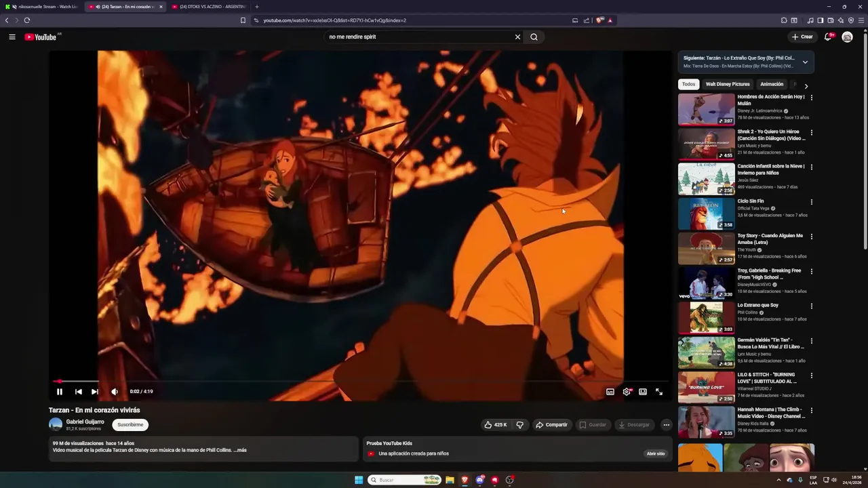
Task: Open Toy Story Cuando Alguien Me Amaba thumbnail
Action: click(706, 248)
